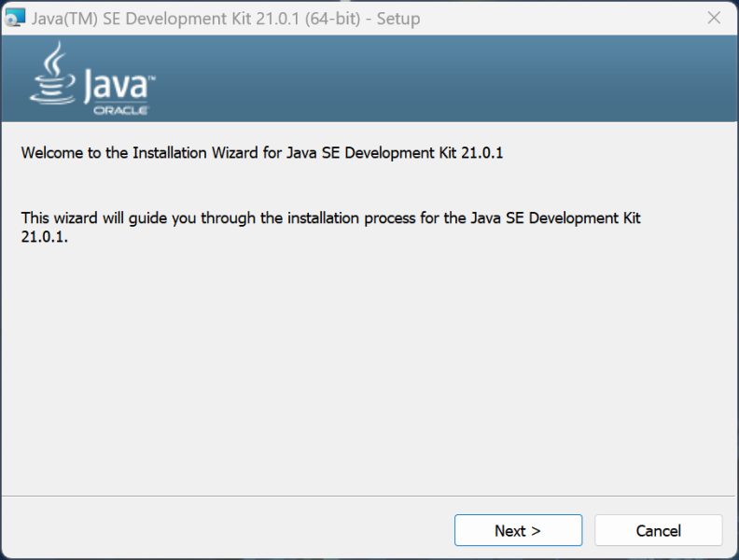This screenshot has width=739, height=560.
Task: Click the Java Oracle logo
Action: 92,78
